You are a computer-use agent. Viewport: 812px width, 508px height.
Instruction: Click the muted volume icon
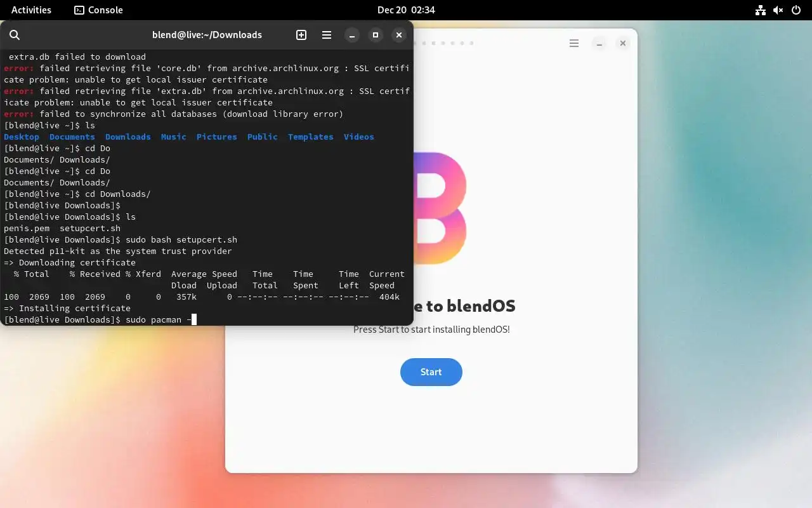point(778,10)
